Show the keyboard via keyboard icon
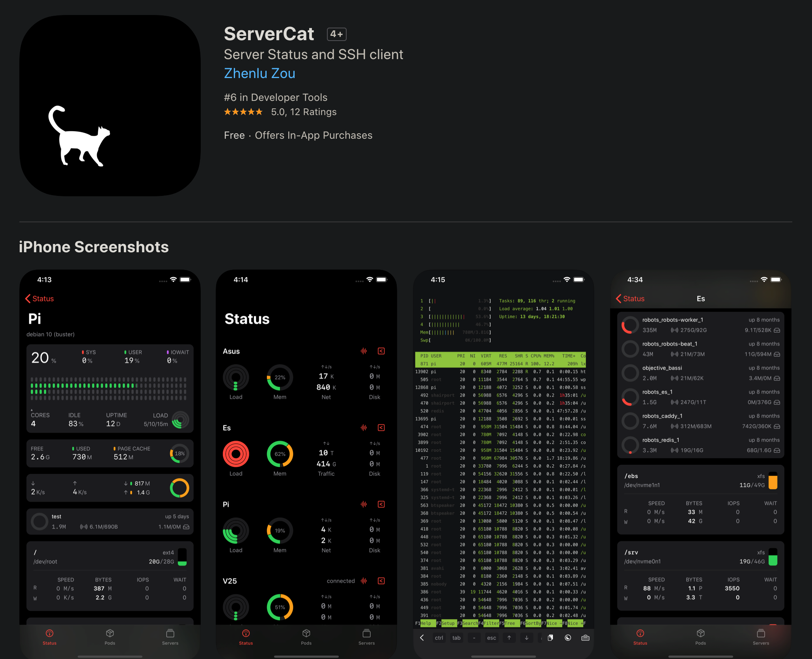The image size is (812, 659). pyautogui.click(x=585, y=638)
